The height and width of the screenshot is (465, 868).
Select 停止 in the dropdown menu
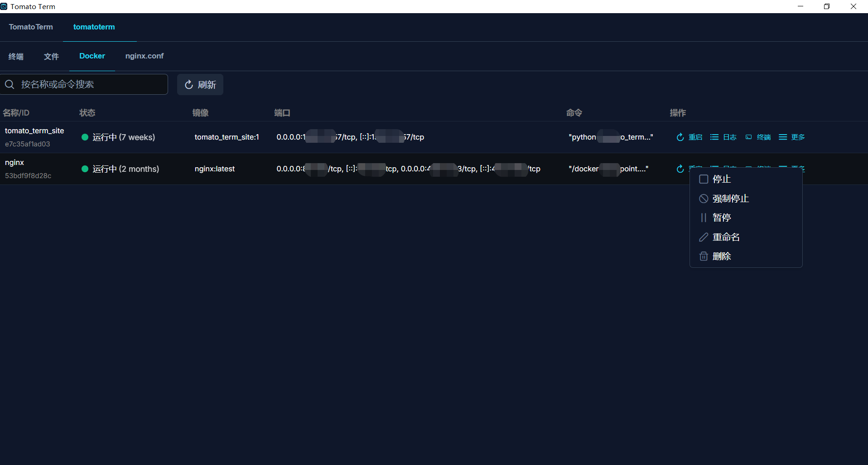[721, 179]
